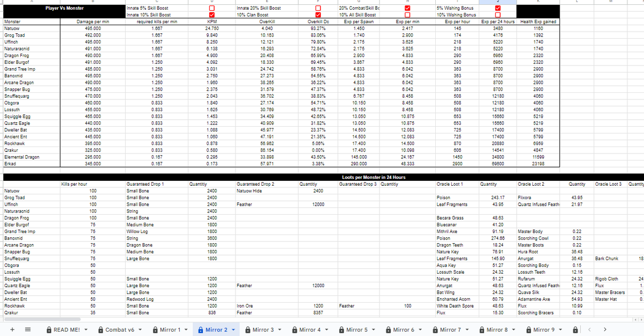Screen dimensions: 644x336
Task: Select column F header
Action: click(x=318, y=2)
